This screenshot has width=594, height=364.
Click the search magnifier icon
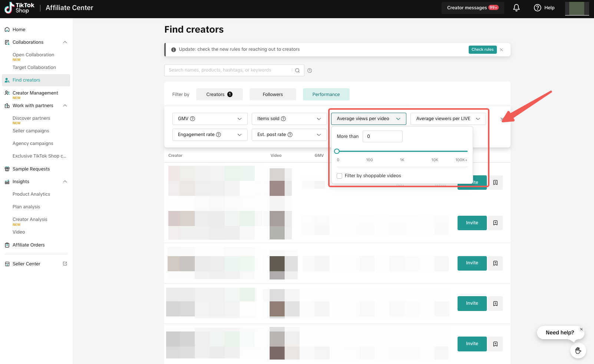297,70
